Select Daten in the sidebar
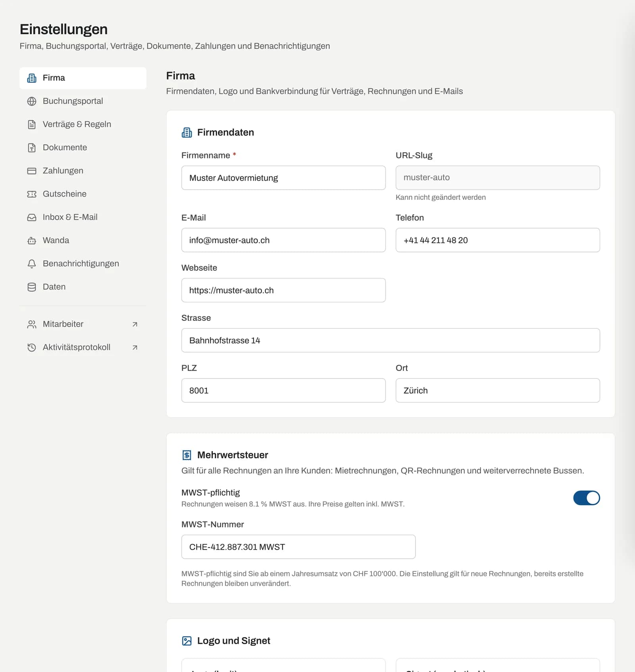 tap(83, 287)
